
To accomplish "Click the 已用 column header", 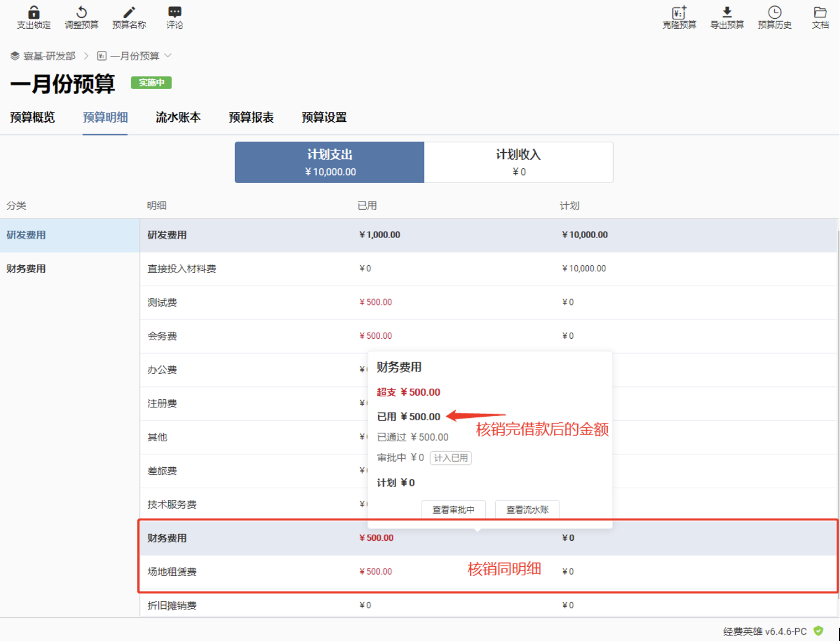I will 367,206.
